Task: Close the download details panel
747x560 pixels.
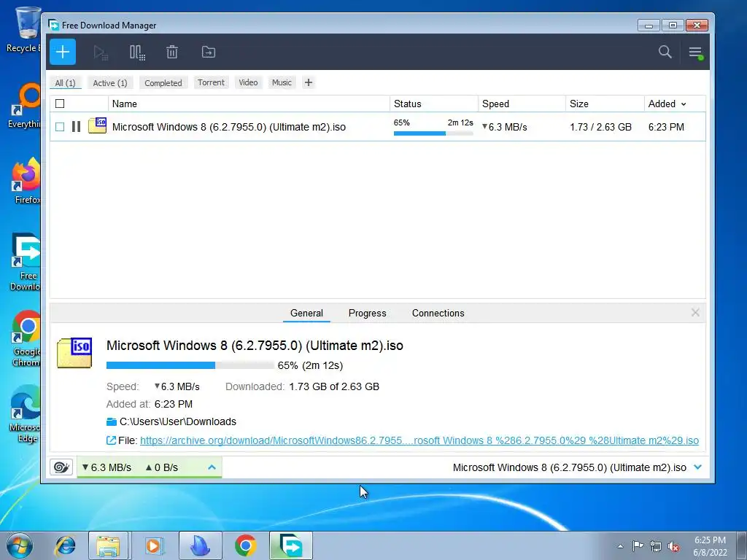Action: tap(695, 312)
